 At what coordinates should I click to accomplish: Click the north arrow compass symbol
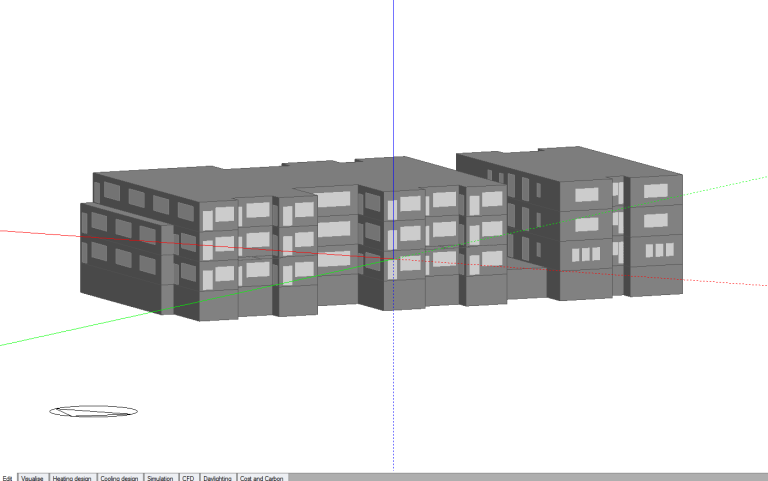pos(93,411)
